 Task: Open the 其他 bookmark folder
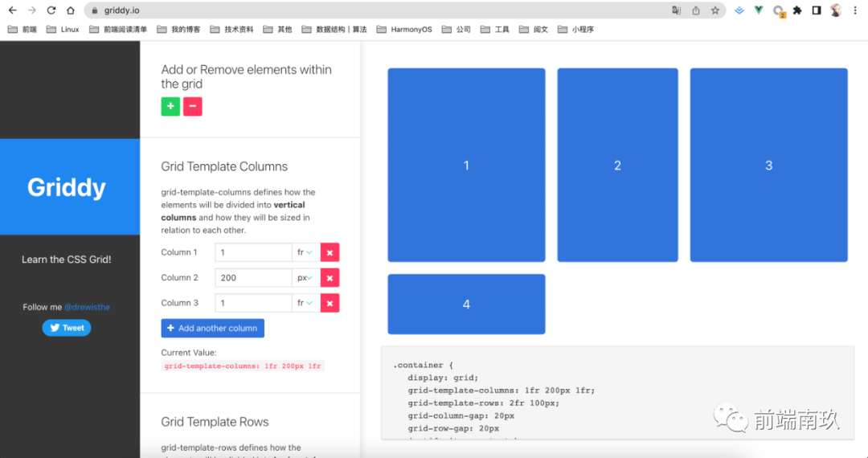tap(278, 29)
